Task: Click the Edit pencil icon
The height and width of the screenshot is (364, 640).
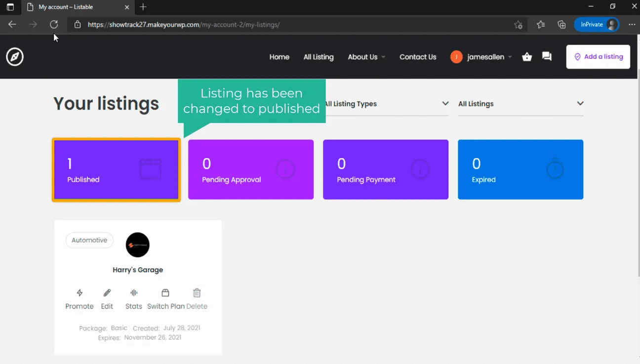Action: point(107,293)
